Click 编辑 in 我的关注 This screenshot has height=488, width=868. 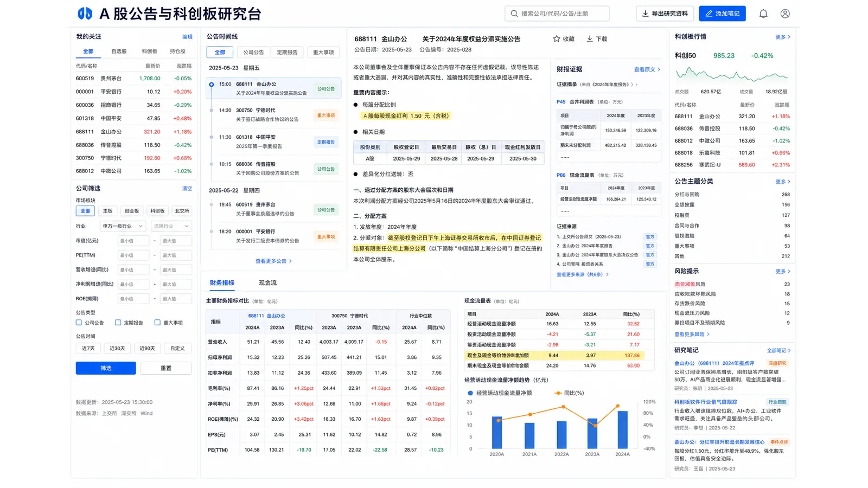point(187,37)
